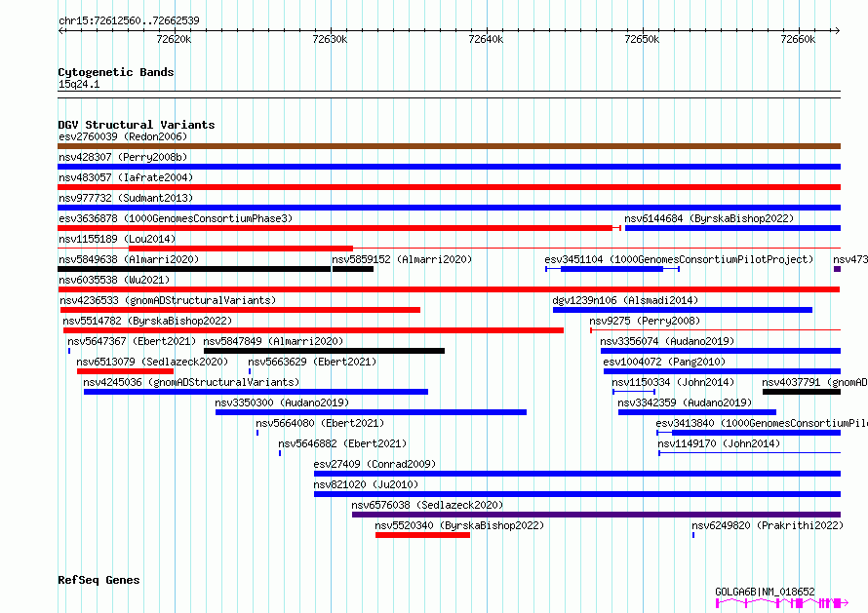The width and height of the screenshot is (868, 613).
Task: Click nsv1155189 (Lou2014) variant label
Action: tap(117, 239)
